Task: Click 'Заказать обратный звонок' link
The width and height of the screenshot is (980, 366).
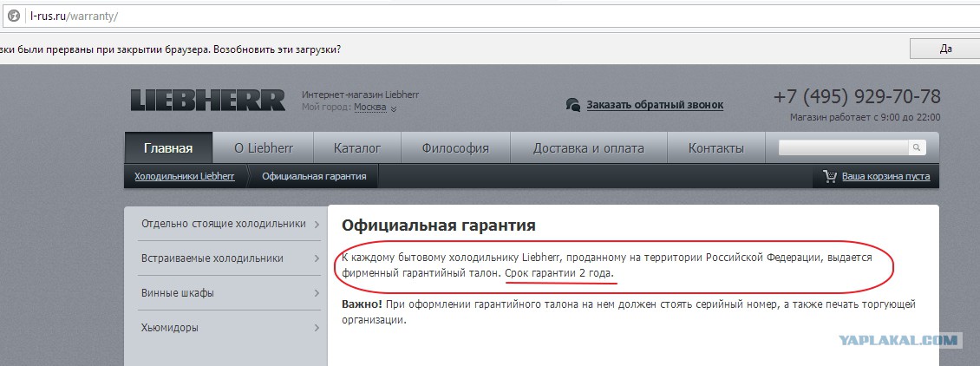Action: tap(655, 105)
